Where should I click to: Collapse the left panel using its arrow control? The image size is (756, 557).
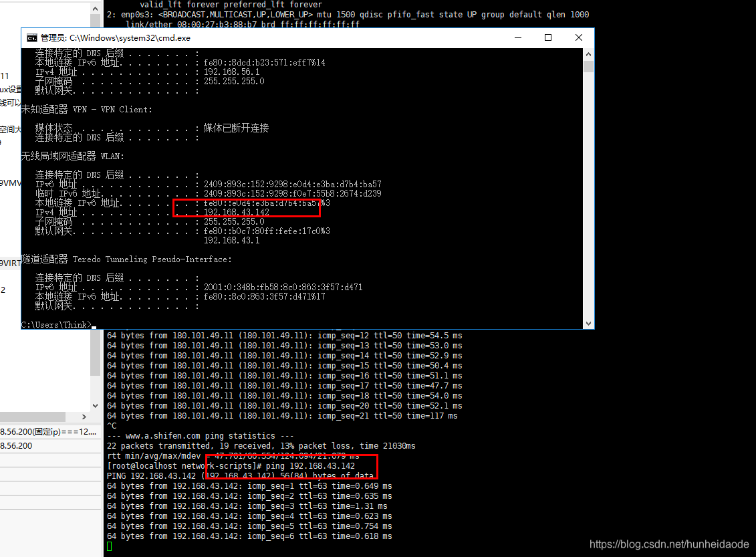[x=83, y=415]
